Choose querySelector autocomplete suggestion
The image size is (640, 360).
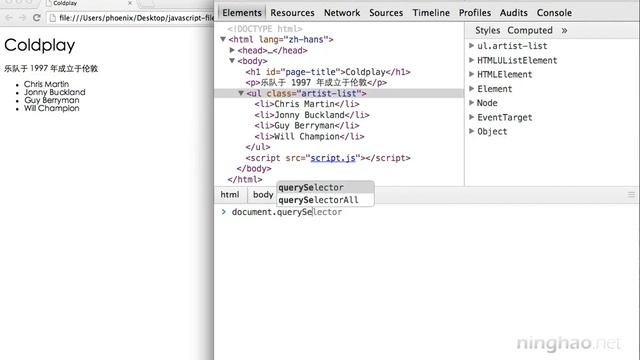pos(325,187)
